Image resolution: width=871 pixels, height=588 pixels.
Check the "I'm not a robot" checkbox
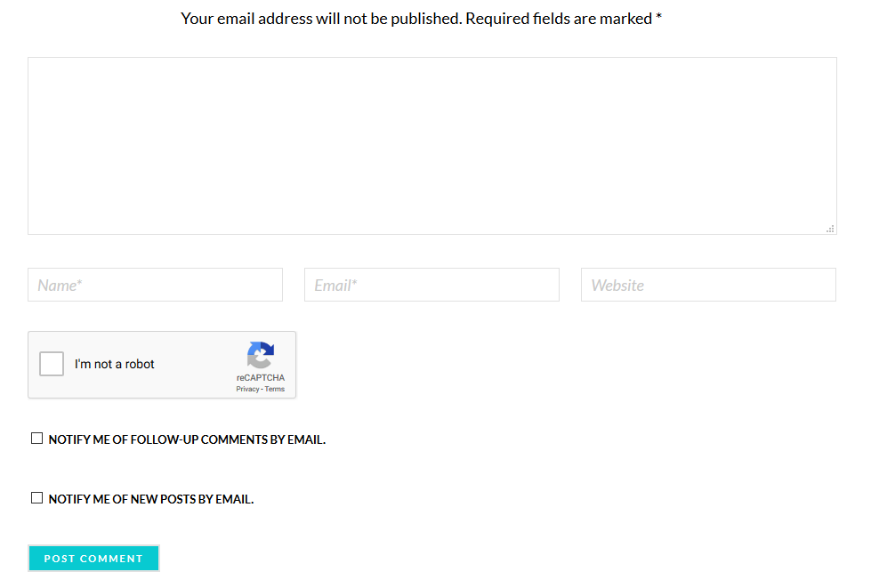(x=52, y=364)
